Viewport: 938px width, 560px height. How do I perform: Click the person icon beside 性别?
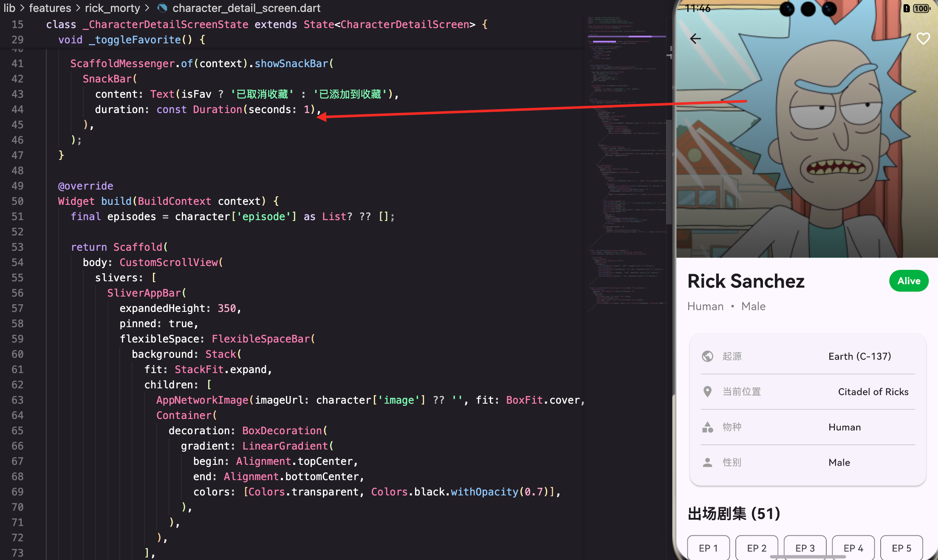click(x=707, y=462)
